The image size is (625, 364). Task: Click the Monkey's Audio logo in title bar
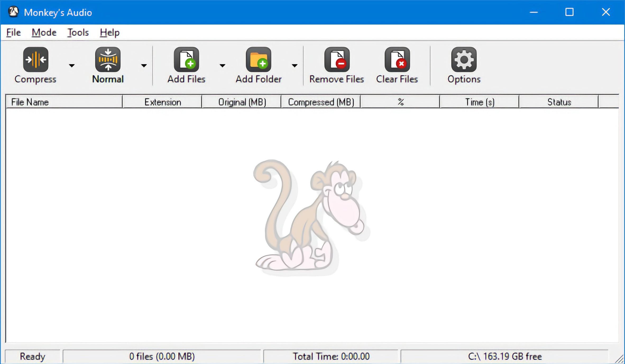pos(14,12)
